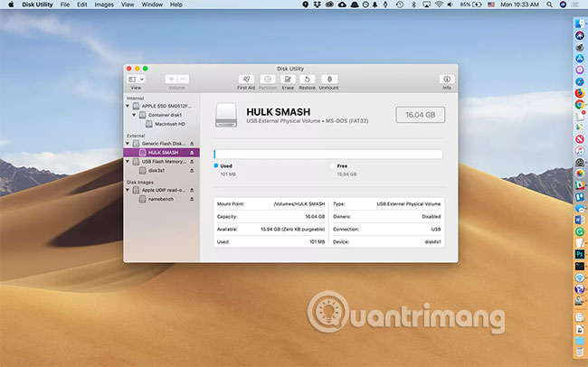Click the disk usage bar
This screenshot has height=367, width=588.
(x=327, y=155)
